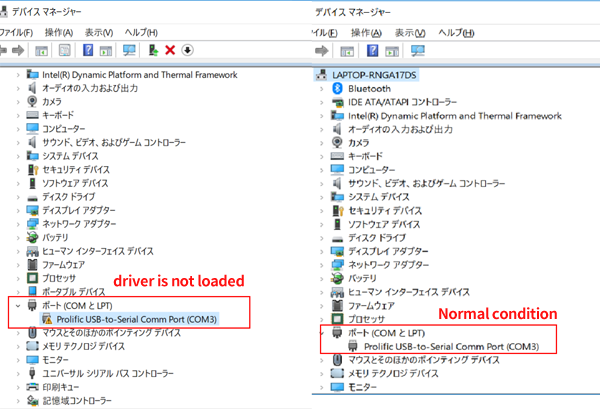Click help question mark icon in right window
This screenshot has width=600, height=409.
pyautogui.click(x=372, y=51)
